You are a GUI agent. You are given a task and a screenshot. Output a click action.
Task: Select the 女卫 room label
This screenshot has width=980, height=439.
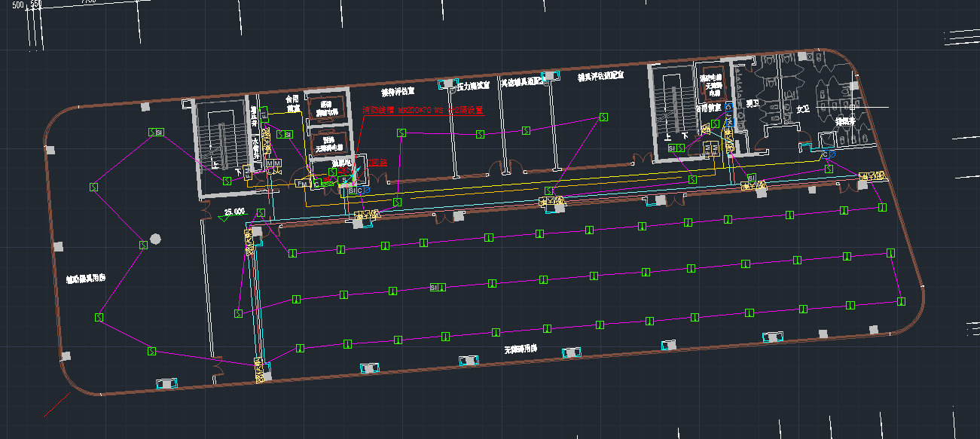[x=803, y=109]
